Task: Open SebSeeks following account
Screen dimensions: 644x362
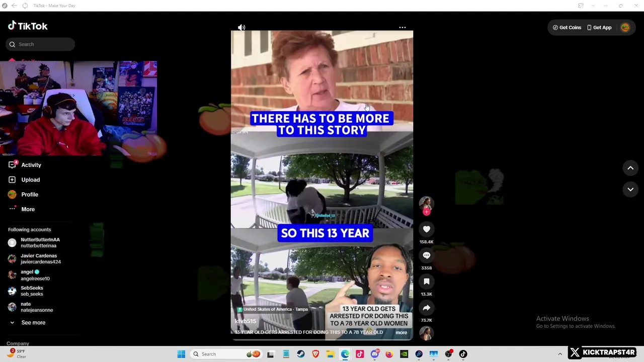Action: [26, 291]
